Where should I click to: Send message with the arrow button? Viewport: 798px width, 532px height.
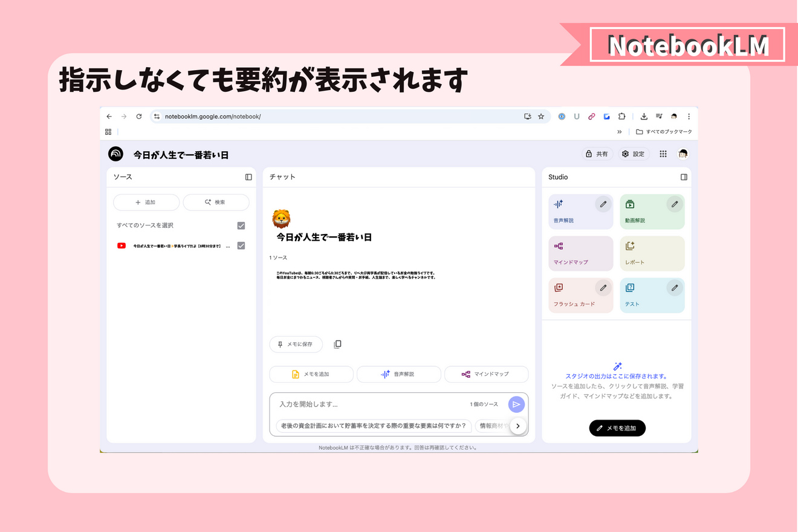pos(516,404)
